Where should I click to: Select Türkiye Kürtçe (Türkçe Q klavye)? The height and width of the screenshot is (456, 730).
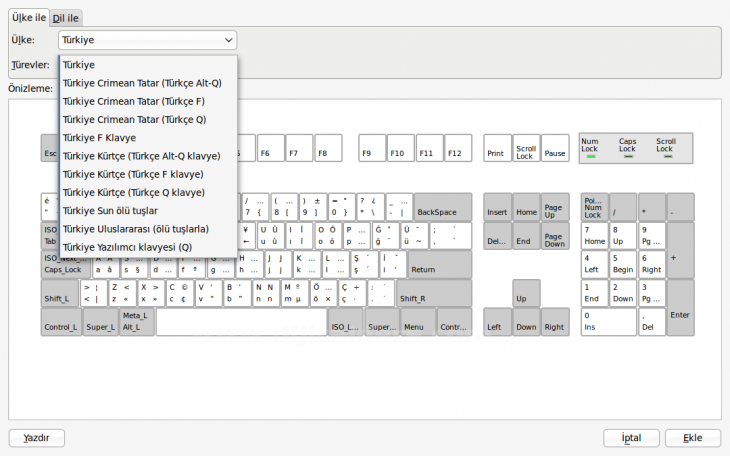click(x=141, y=192)
